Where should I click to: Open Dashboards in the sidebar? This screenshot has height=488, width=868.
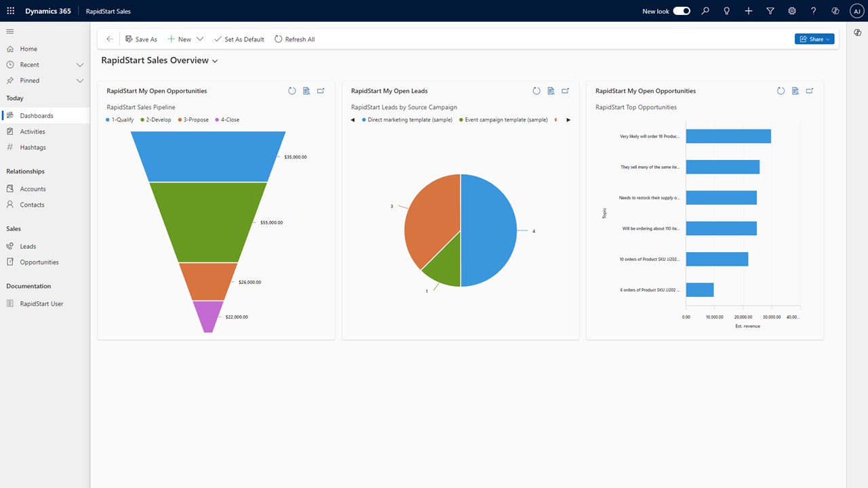45,116
